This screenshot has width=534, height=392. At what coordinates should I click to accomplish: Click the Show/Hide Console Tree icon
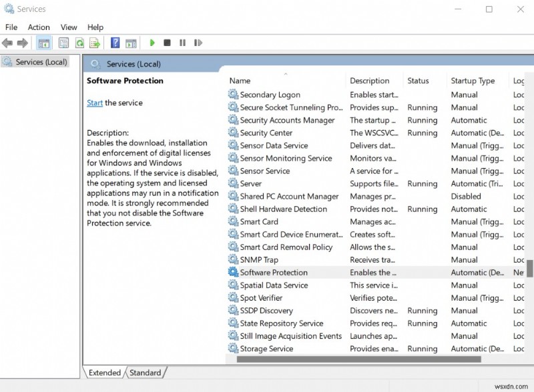pyautogui.click(x=43, y=43)
